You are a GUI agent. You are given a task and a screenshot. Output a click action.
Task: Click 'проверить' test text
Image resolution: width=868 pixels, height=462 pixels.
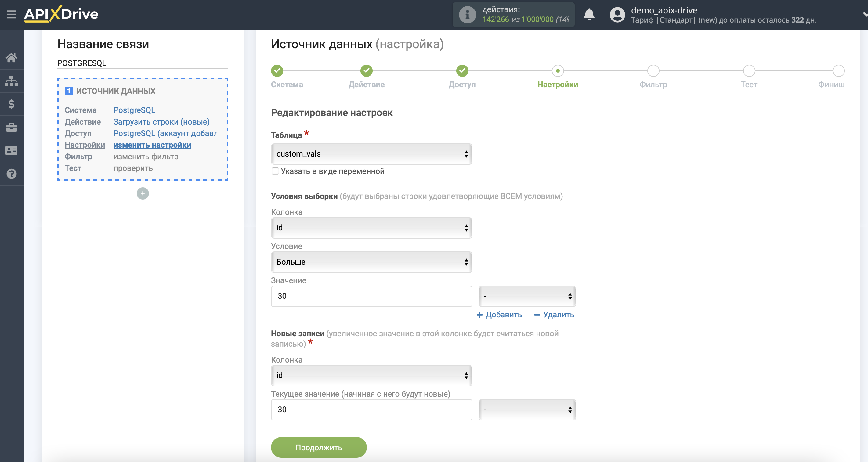[133, 168]
